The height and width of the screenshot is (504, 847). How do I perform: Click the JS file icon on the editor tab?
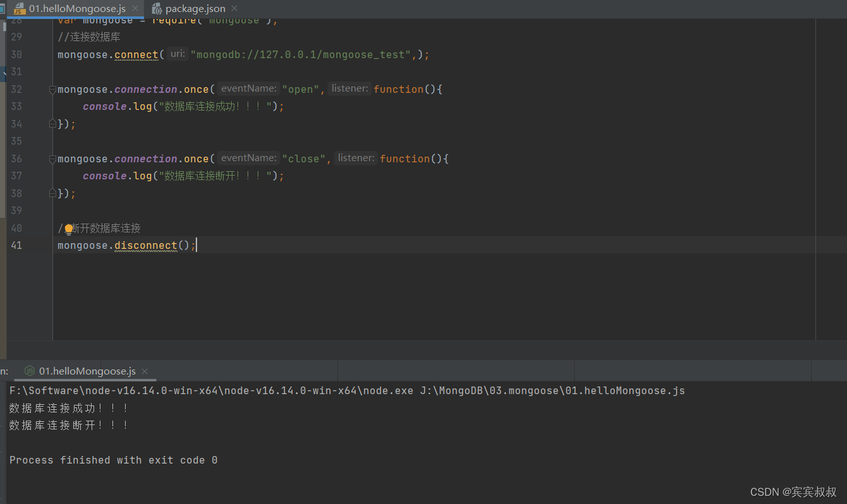point(20,9)
